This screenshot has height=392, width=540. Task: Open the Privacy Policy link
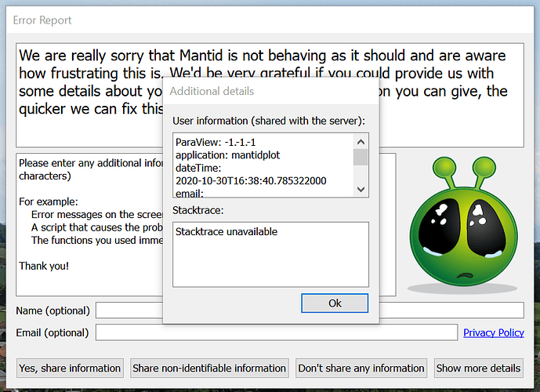pos(493,332)
